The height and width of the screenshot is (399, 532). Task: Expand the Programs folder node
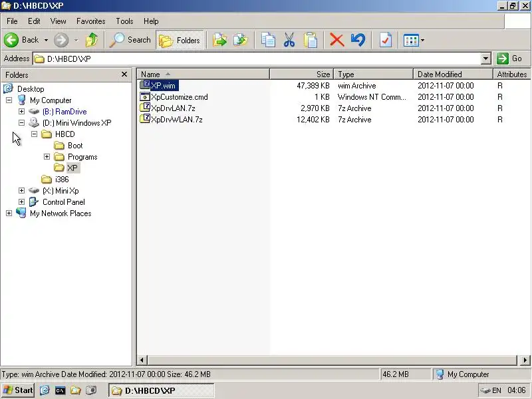[x=47, y=157]
